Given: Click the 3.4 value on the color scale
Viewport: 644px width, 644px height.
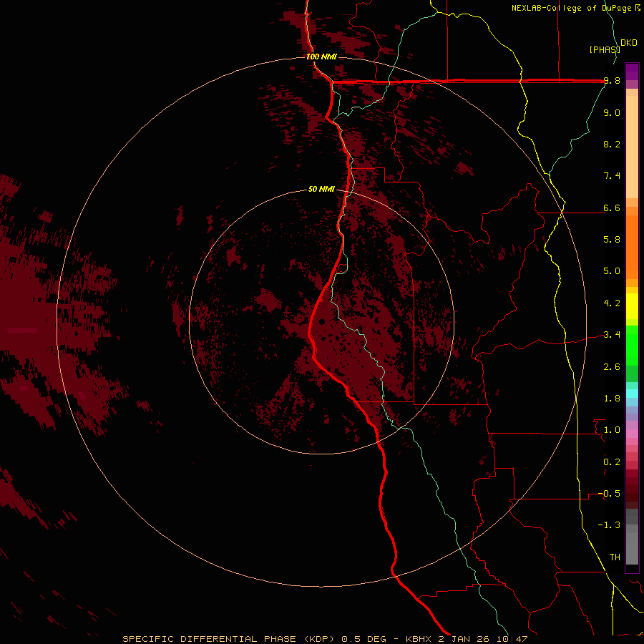Looking at the screenshot, I should [x=612, y=335].
